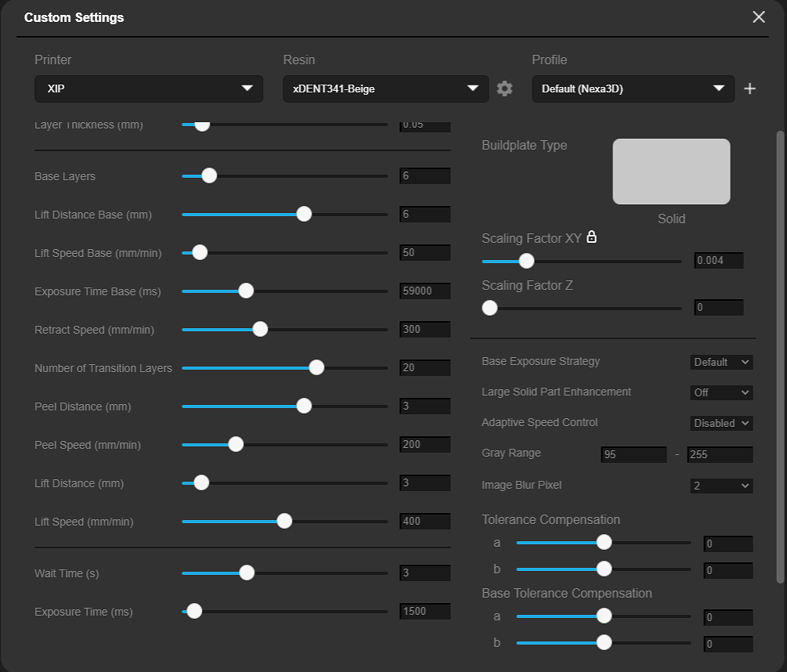Click the Peel Speed slider handle

[236, 444]
